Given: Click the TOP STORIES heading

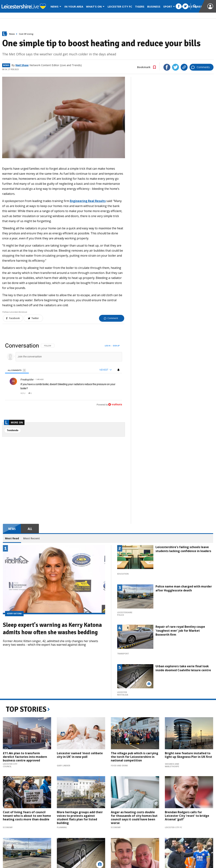Looking at the screenshot, I should pyautogui.click(x=26, y=709).
